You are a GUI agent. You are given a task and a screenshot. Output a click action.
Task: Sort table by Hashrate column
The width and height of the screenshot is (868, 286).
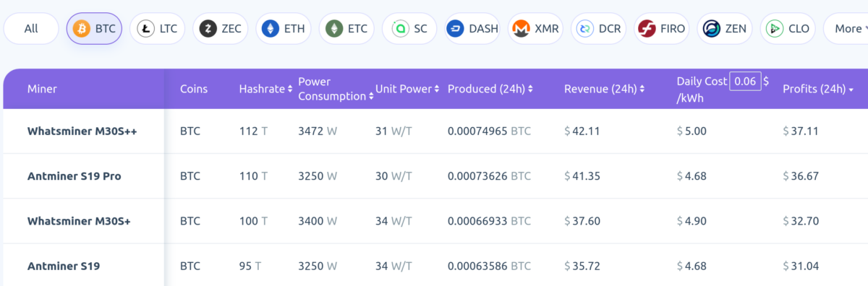(265, 89)
